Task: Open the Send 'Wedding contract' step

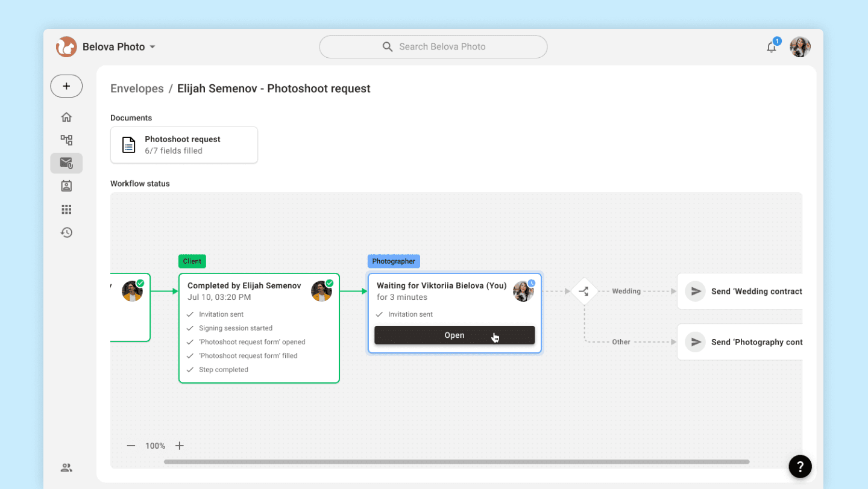Action: pyautogui.click(x=740, y=291)
